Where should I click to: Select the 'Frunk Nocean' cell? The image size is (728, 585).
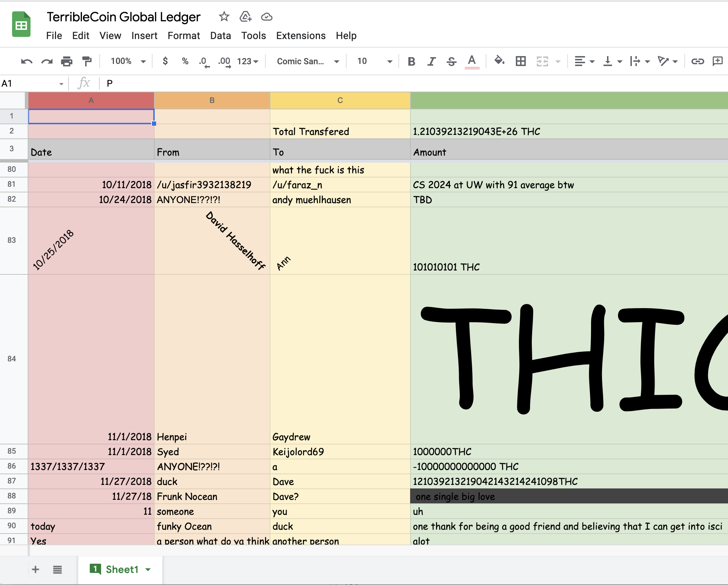point(212,496)
